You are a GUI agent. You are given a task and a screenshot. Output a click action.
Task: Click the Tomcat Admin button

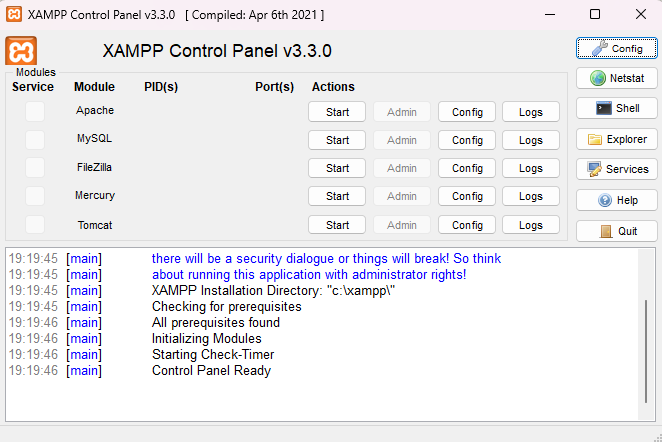[x=402, y=225]
